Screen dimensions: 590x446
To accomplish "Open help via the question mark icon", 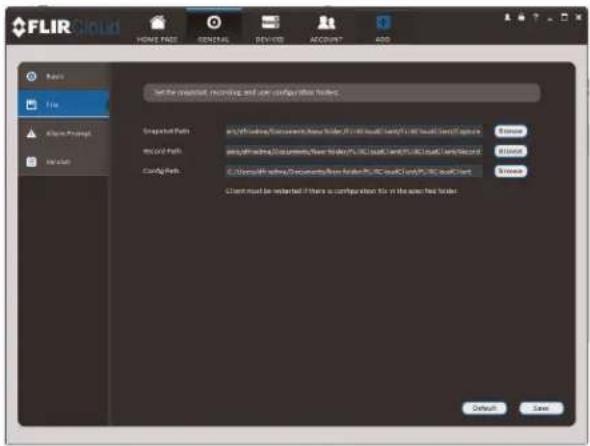I will pos(536,17).
